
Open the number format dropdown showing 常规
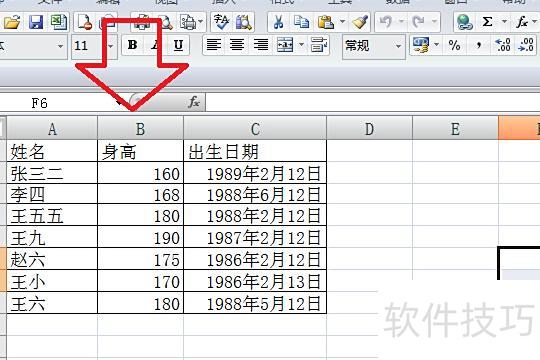[x=374, y=46]
